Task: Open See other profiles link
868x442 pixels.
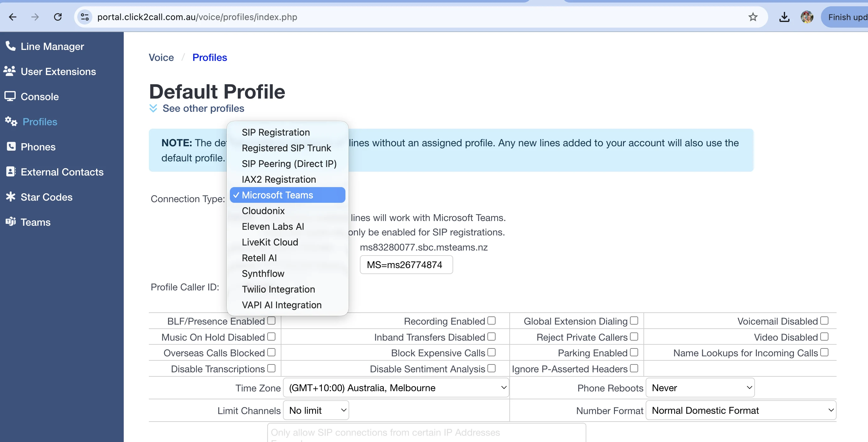Action: [x=203, y=109]
